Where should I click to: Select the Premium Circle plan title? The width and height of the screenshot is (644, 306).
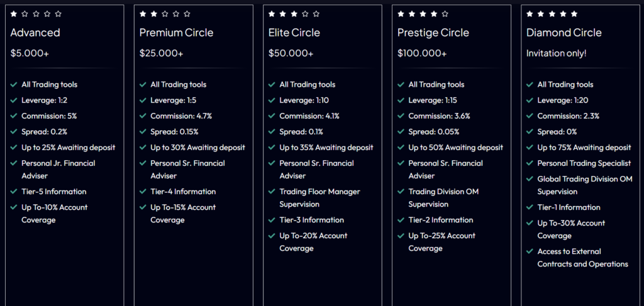pyautogui.click(x=176, y=33)
